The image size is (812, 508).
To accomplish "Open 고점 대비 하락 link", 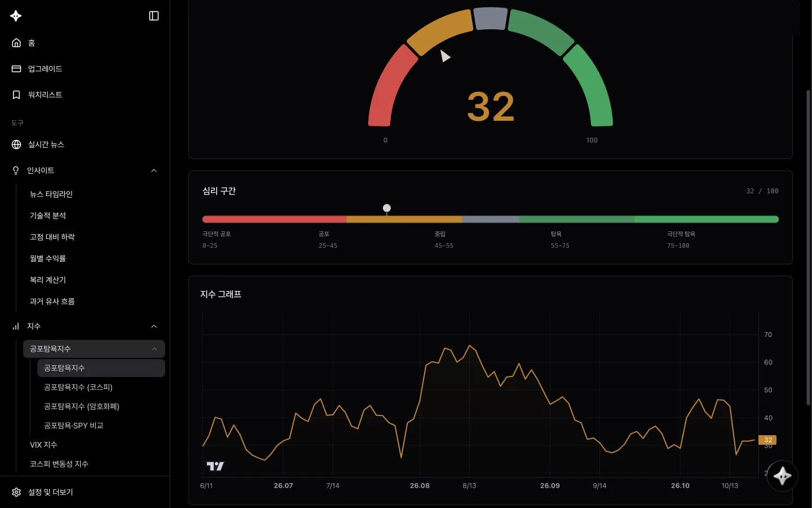I will coord(52,237).
